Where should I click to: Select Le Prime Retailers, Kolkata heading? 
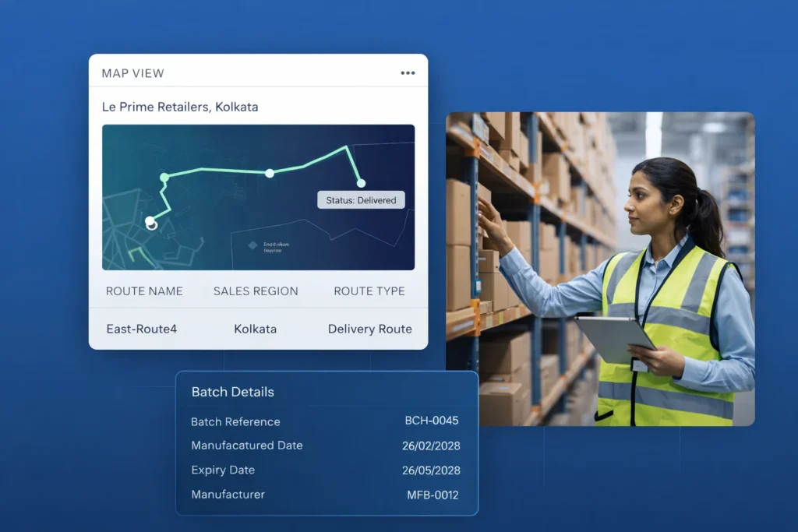click(180, 107)
